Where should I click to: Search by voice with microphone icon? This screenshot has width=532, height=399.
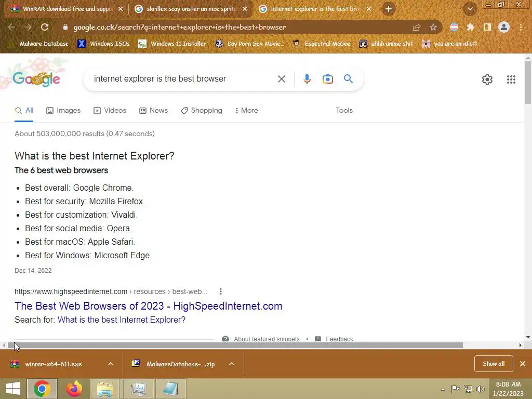pyautogui.click(x=307, y=79)
